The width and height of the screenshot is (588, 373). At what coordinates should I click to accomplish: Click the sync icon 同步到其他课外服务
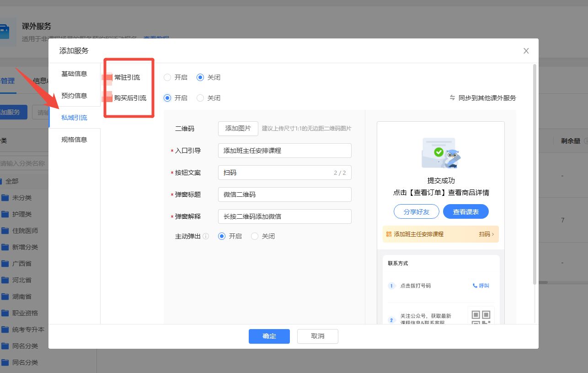pyautogui.click(x=452, y=98)
